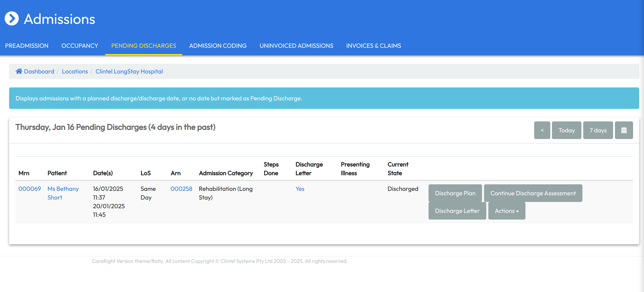Image resolution: width=644 pixels, height=292 pixels.
Task: Click the Locations breadcrumb link
Action: 75,71
